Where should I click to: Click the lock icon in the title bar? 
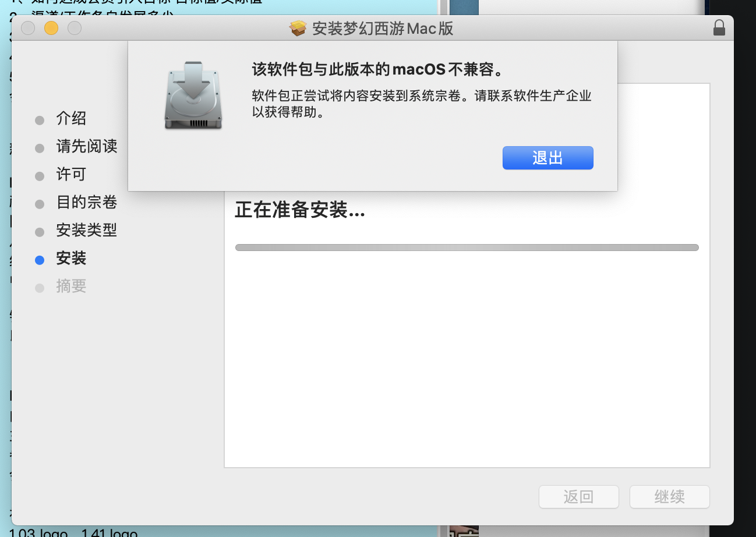tap(719, 28)
